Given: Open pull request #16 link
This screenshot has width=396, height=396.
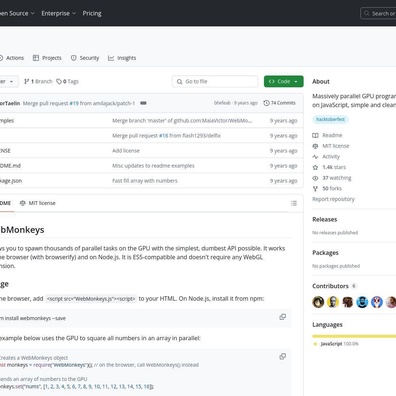Looking at the screenshot, I should point(163,136).
